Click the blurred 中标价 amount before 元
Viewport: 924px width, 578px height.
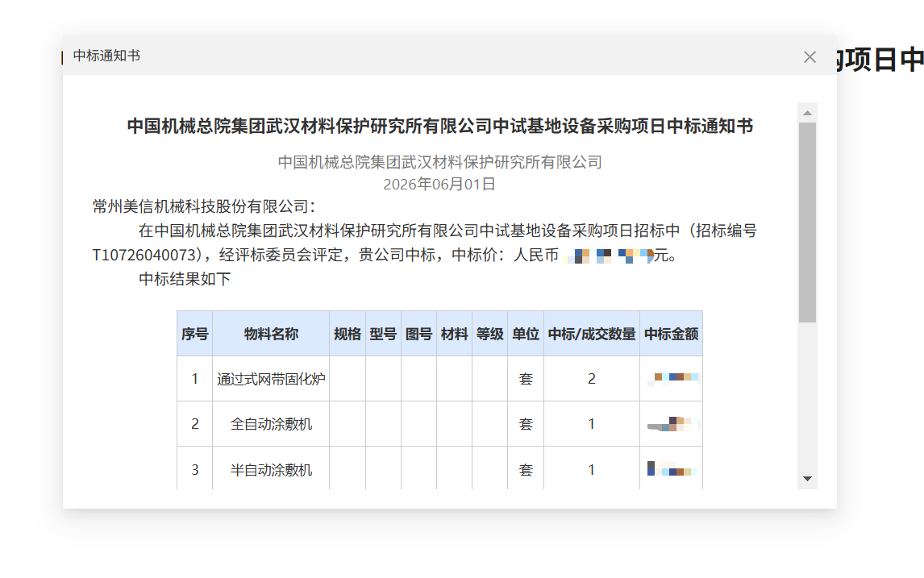click(608, 256)
